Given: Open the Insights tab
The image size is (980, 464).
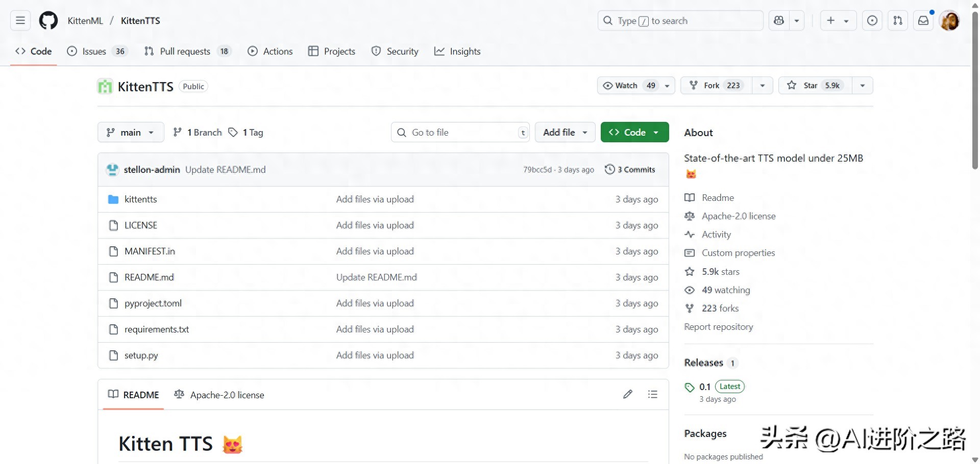Looking at the screenshot, I should (x=457, y=51).
